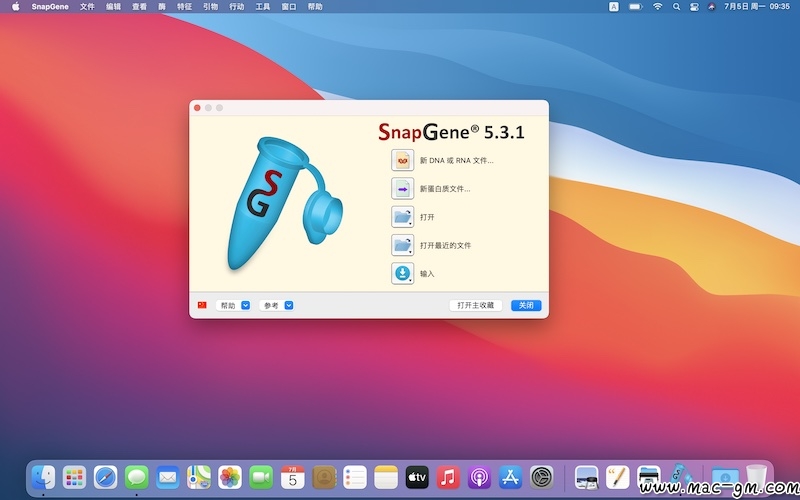
Task: Open the 引物 menu
Action: tap(210, 7)
